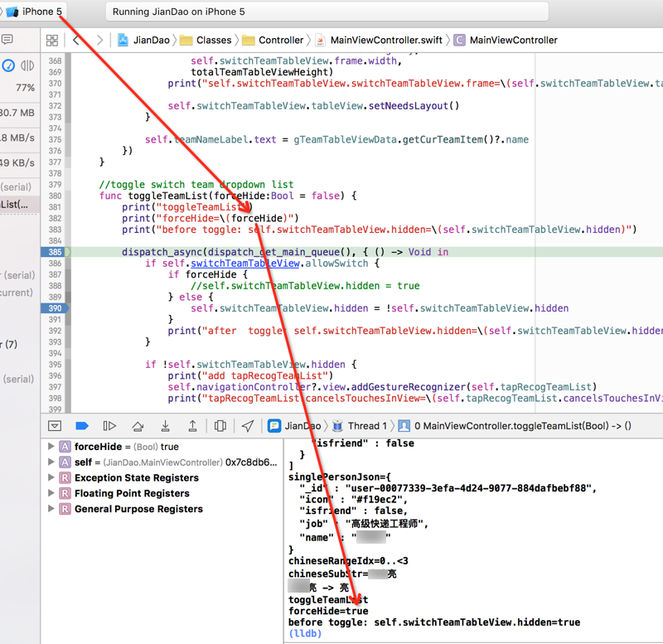Click line number 395 gutter

(55, 365)
